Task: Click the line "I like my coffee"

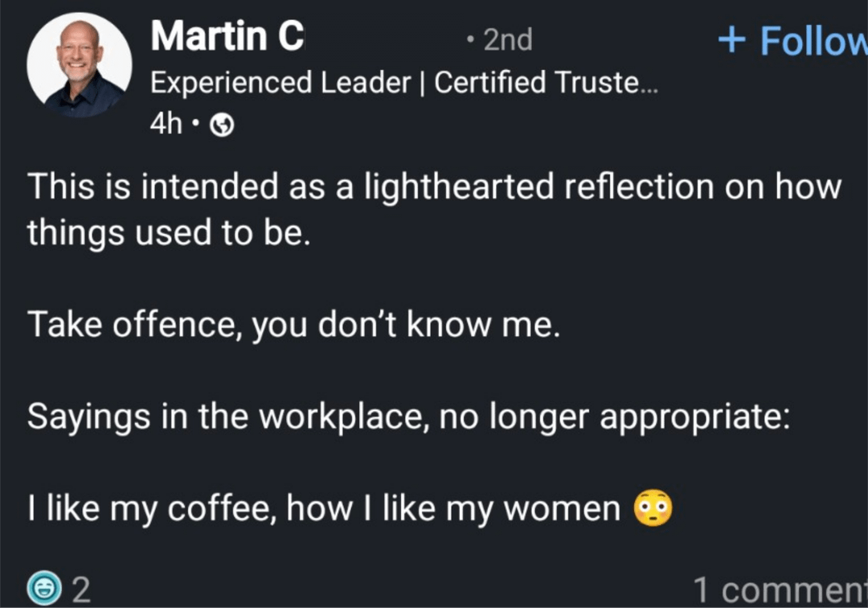Action: pos(324,508)
